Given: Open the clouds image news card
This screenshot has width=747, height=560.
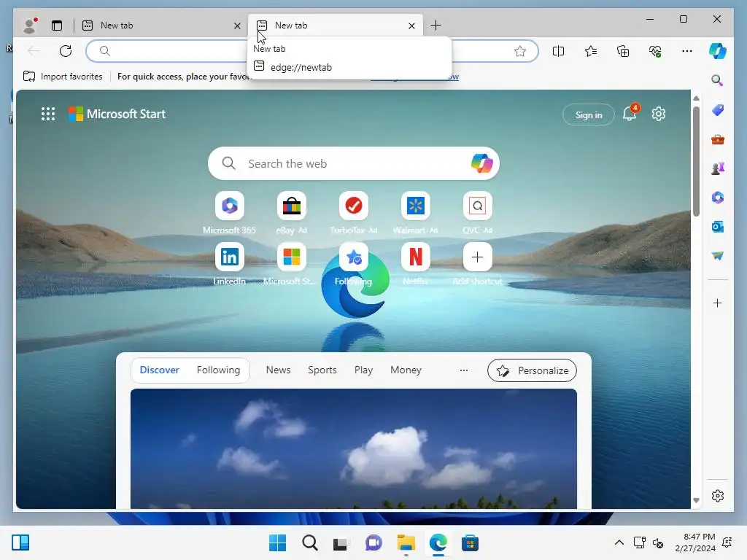Looking at the screenshot, I should pos(354,448).
